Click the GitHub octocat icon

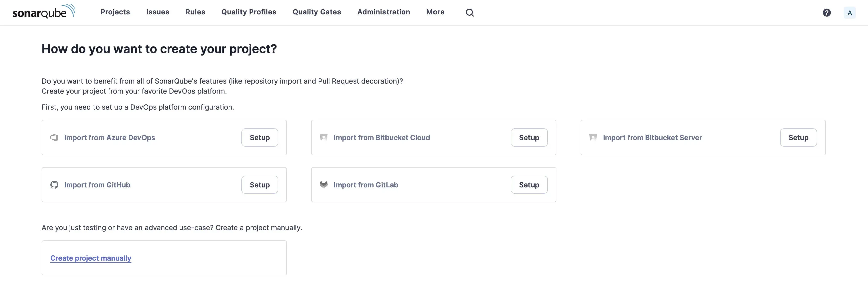click(x=54, y=185)
